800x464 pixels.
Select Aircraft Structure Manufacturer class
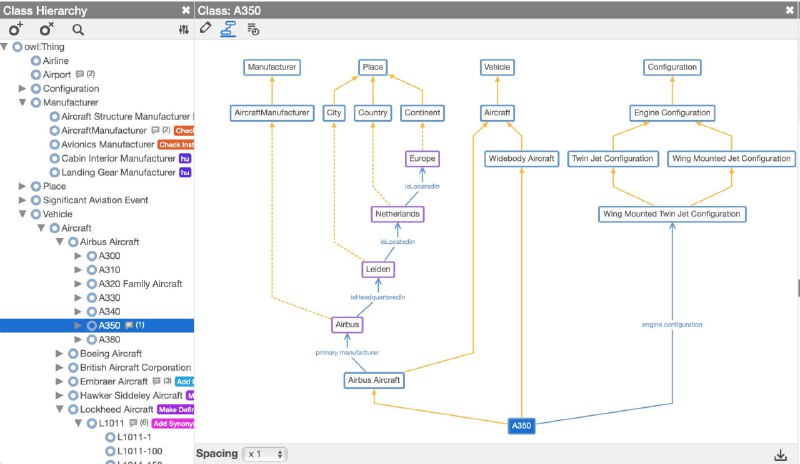coord(126,116)
